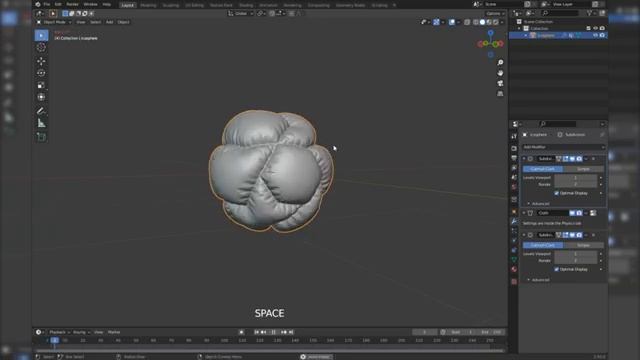Toggle X-Ray display in viewport header
Image resolution: width=640 pixels, height=360 pixels.
[467, 22]
